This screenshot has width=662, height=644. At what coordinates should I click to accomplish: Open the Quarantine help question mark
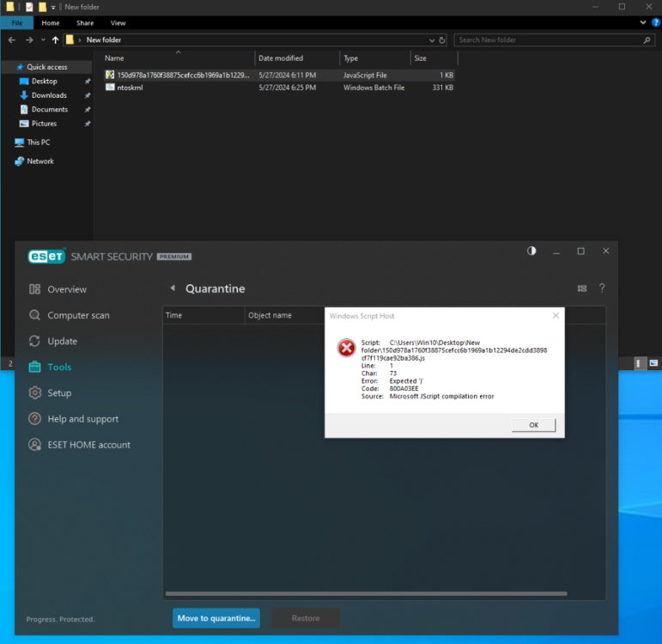click(602, 288)
